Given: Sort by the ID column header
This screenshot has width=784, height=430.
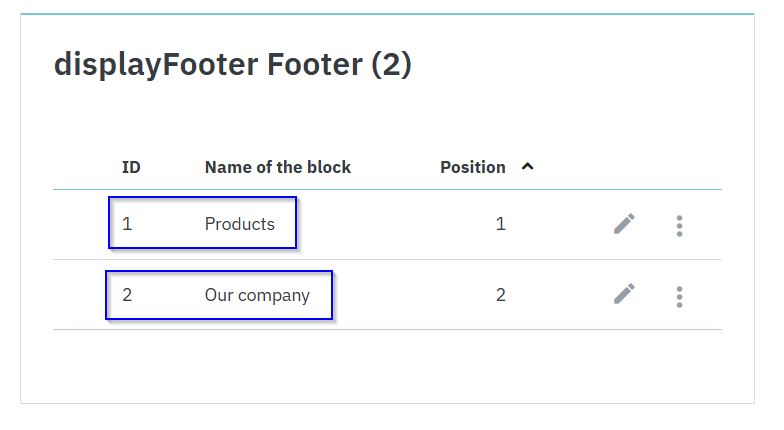Looking at the screenshot, I should (131, 167).
